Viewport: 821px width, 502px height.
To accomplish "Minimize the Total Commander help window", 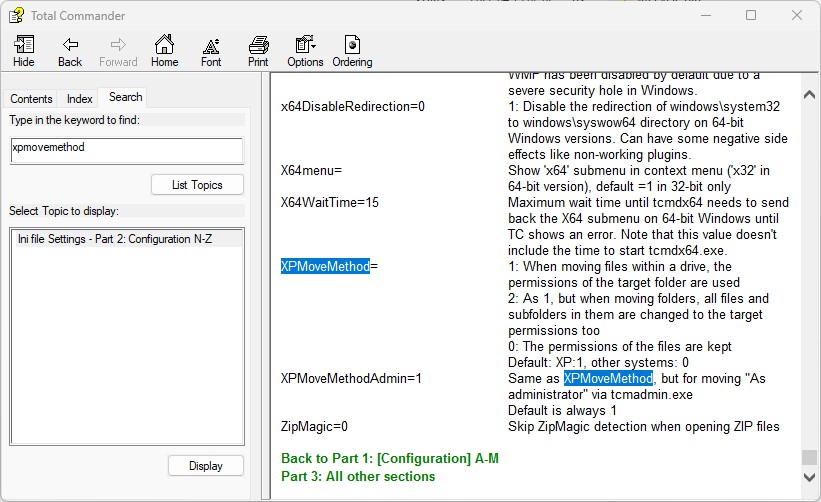I will [706, 15].
